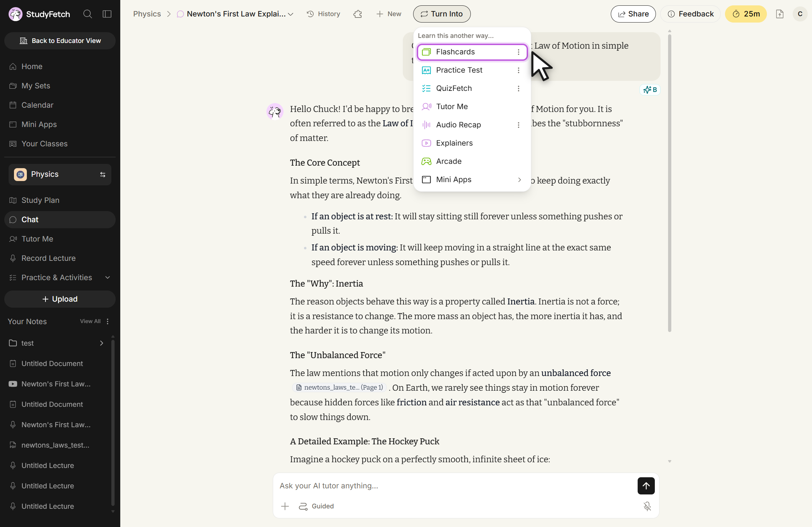Toggle Guided mode

coord(316,507)
